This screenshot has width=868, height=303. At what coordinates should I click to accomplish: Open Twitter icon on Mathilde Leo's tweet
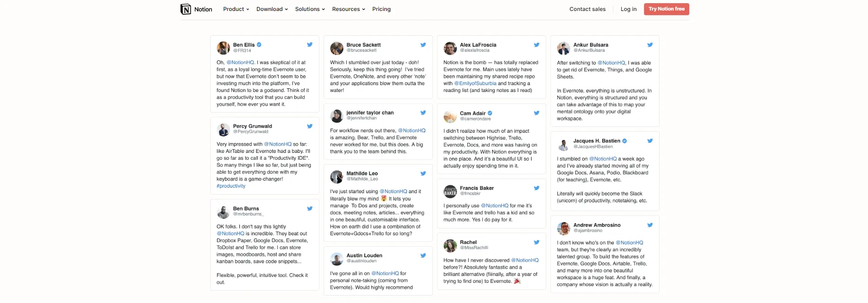(423, 173)
